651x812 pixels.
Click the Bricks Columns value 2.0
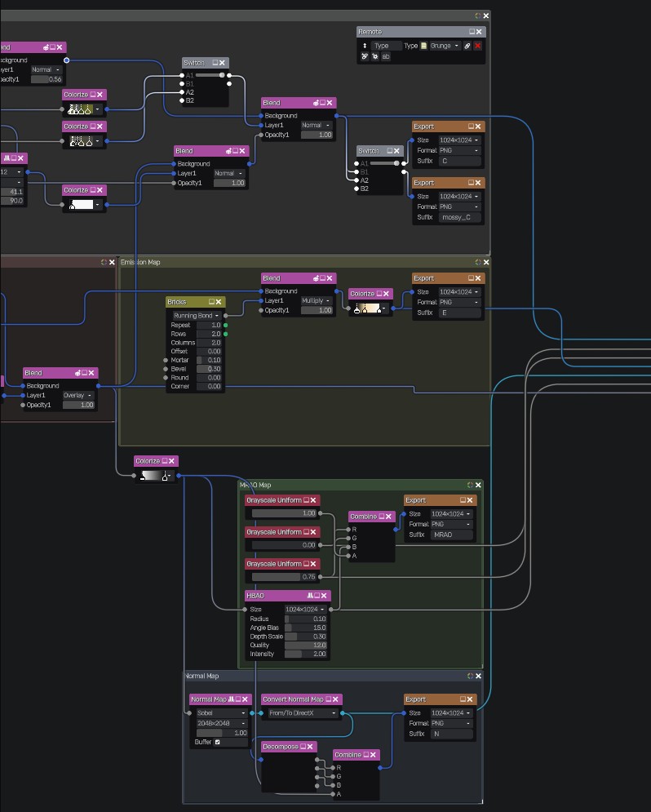(209, 343)
